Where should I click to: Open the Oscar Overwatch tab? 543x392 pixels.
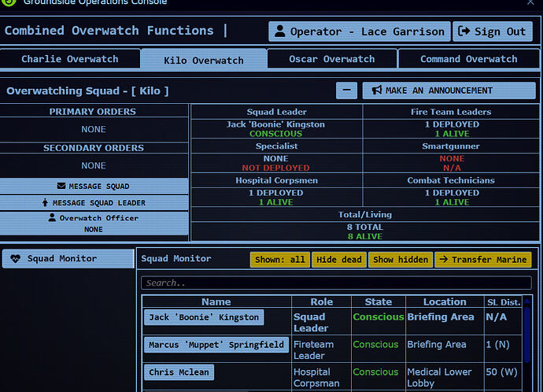tap(331, 59)
